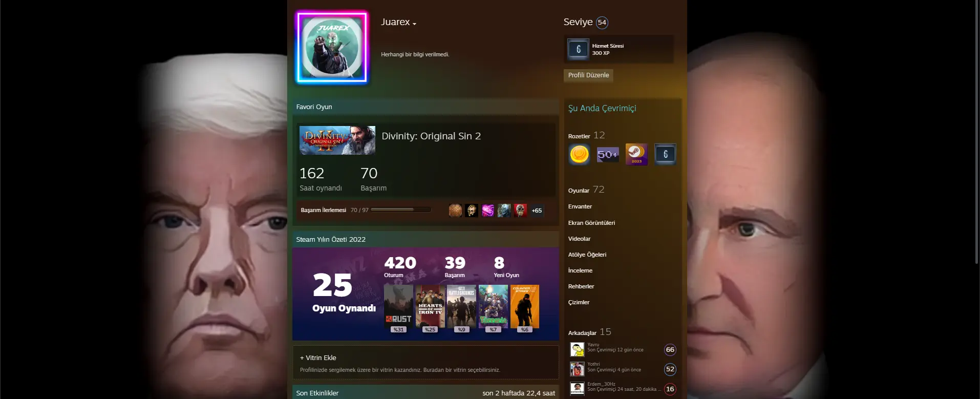
Task: Click the + Vitrin Ekle option
Action: (318, 358)
